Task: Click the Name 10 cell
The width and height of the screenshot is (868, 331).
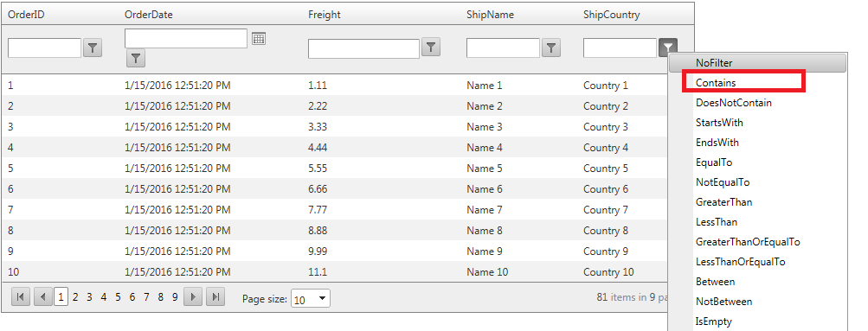Action: [487, 272]
